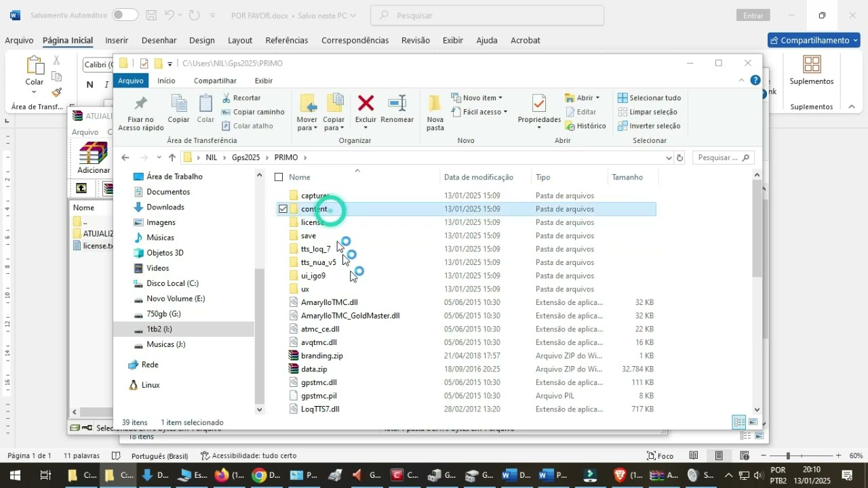Click Selecionar tudo
The height and width of the screenshot is (488, 868).
click(x=649, y=98)
